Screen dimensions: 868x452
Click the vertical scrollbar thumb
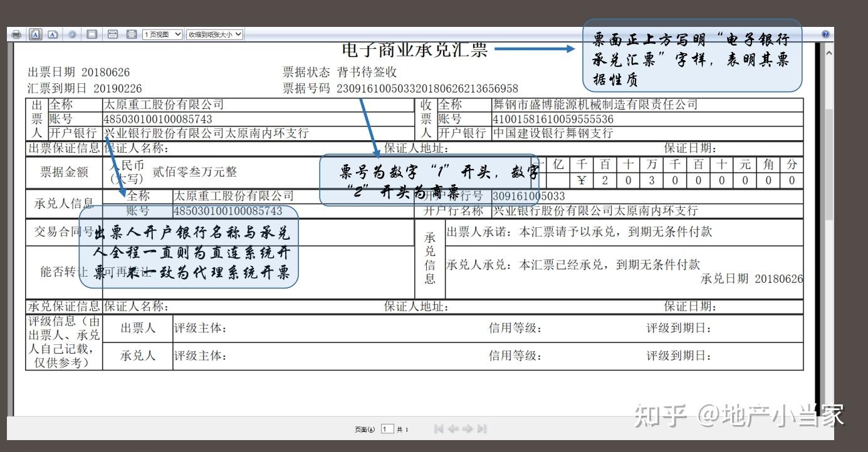(829, 164)
